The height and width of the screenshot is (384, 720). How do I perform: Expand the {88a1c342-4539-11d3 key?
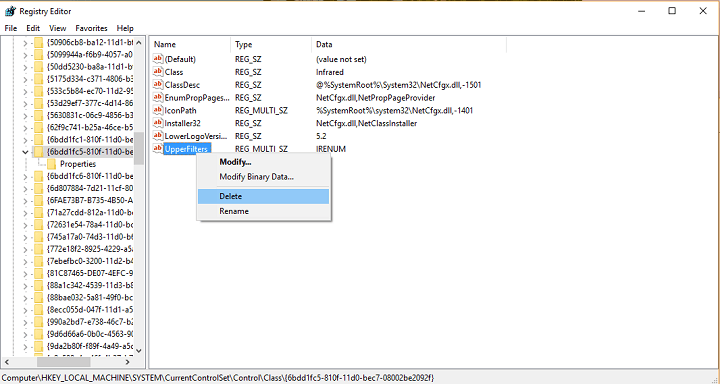25,285
